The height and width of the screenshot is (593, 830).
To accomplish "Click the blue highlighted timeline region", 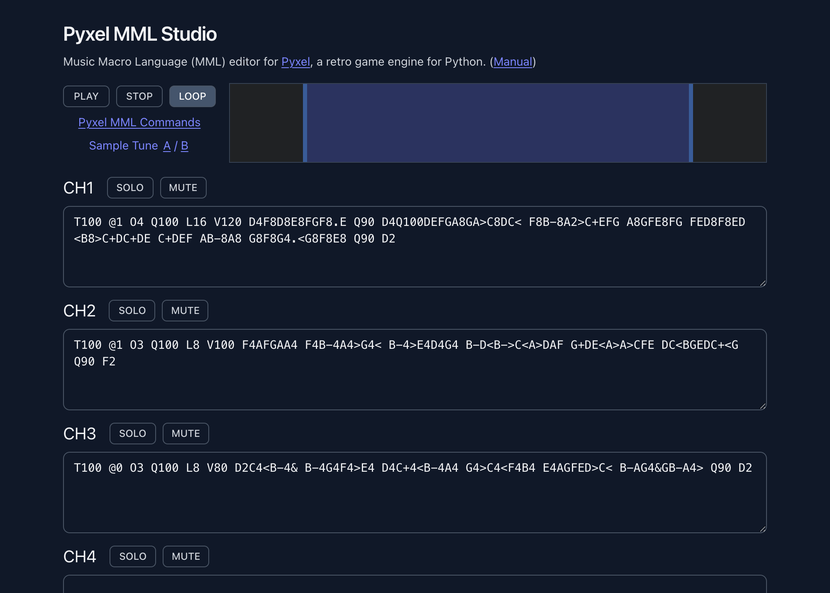I will point(498,123).
